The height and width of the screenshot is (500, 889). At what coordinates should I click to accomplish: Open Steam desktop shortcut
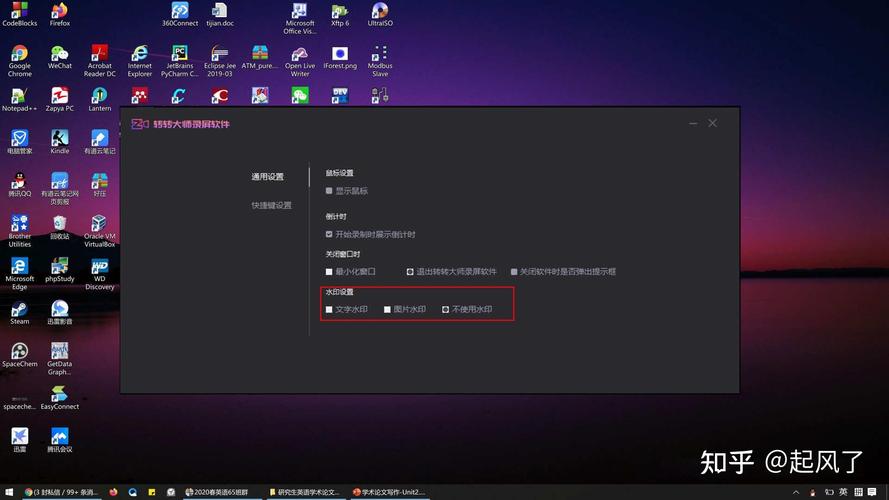[x=20, y=312]
